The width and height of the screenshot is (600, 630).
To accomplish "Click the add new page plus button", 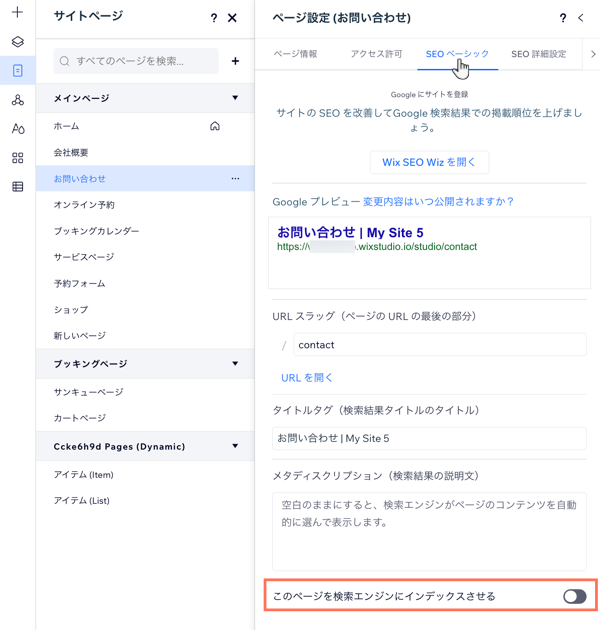I will (x=235, y=61).
